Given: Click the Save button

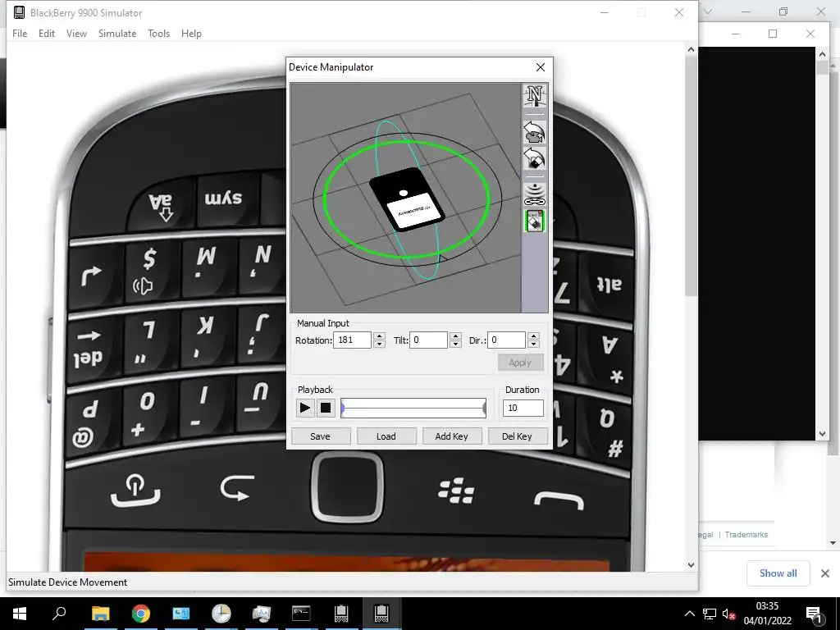Looking at the screenshot, I should coord(321,436).
